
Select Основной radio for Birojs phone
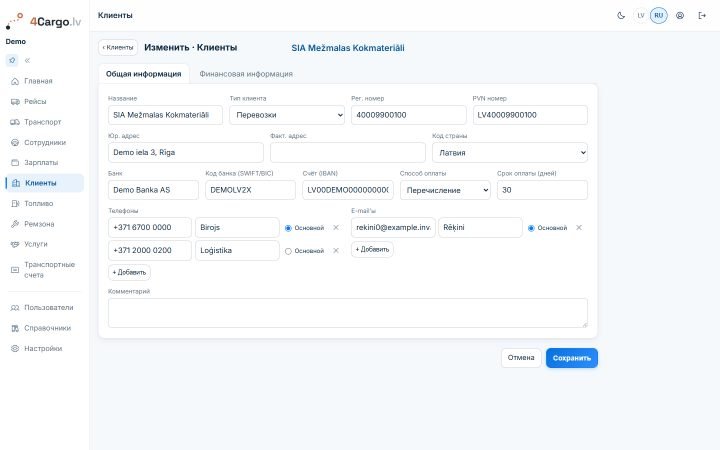[x=288, y=228]
